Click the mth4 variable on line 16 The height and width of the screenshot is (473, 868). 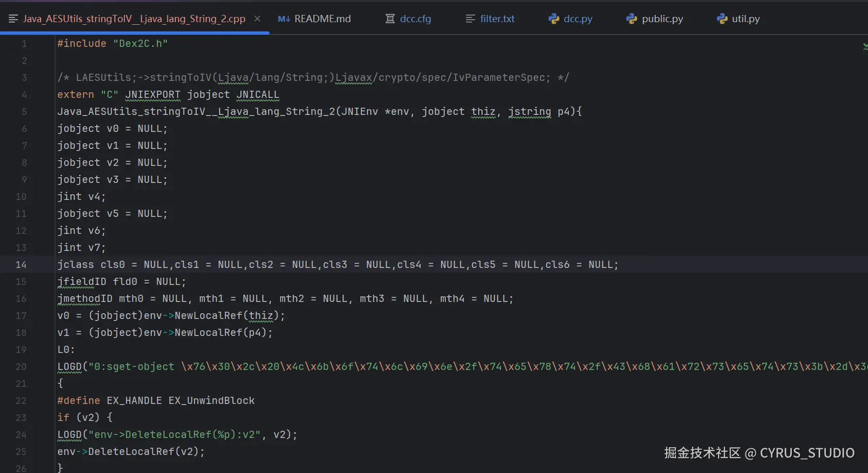(453, 299)
